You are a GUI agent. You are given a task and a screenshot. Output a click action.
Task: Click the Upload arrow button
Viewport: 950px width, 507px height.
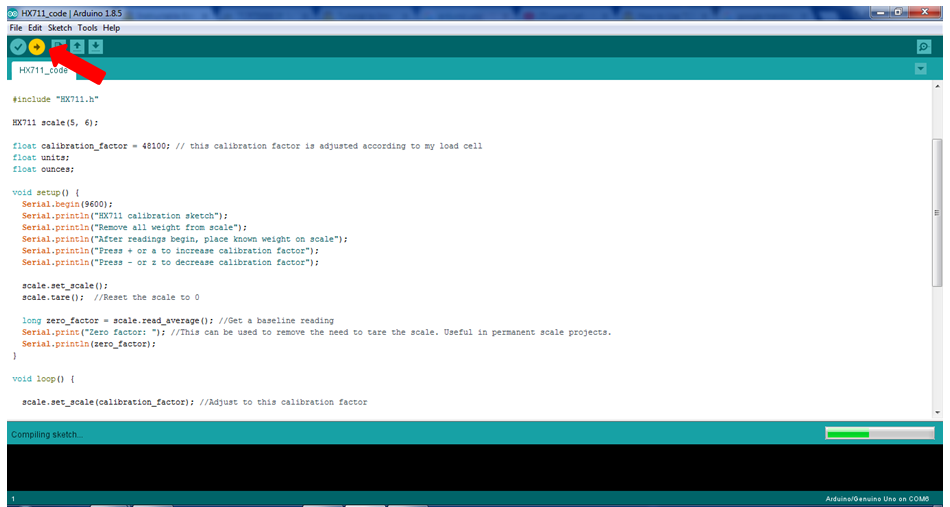pyautogui.click(x=37, y=47)
